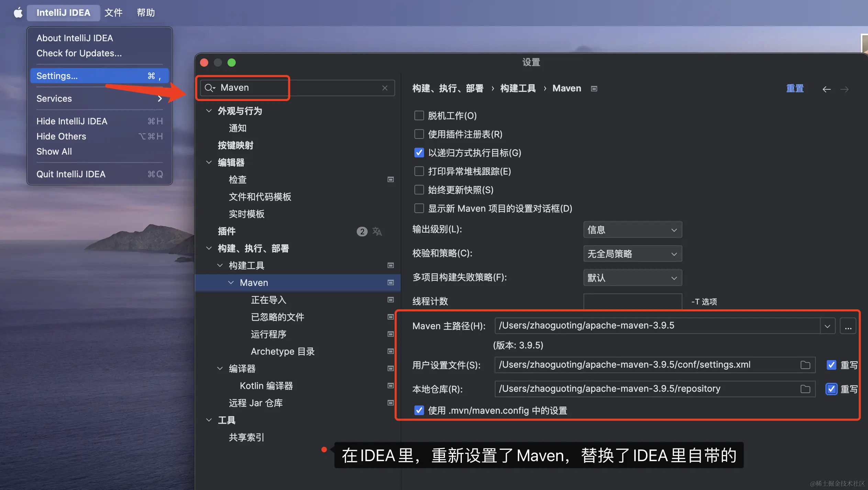The width and height of the screenshot is (868, 490).
Task: Collapse the 构建、执行、部署 chevron
Action: 209,248
